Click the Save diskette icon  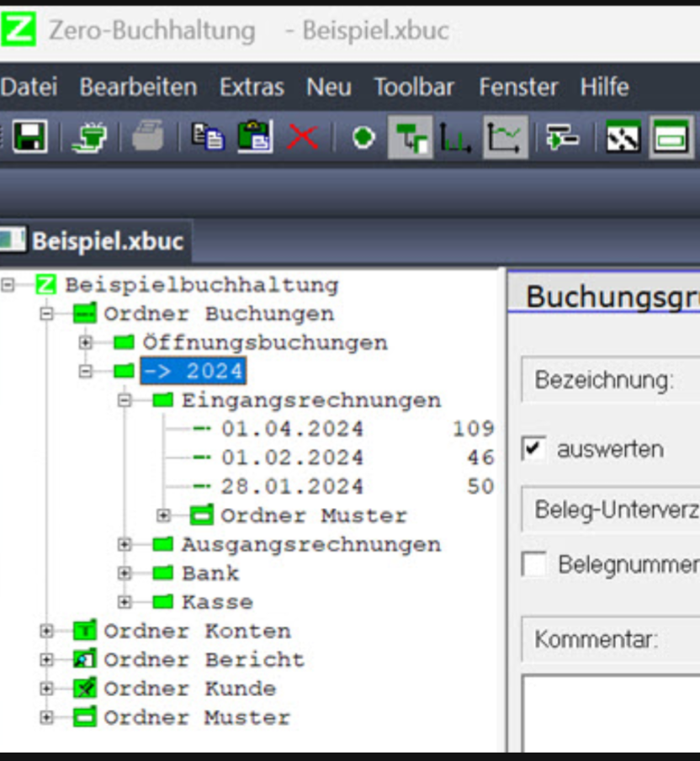(30, 135)
